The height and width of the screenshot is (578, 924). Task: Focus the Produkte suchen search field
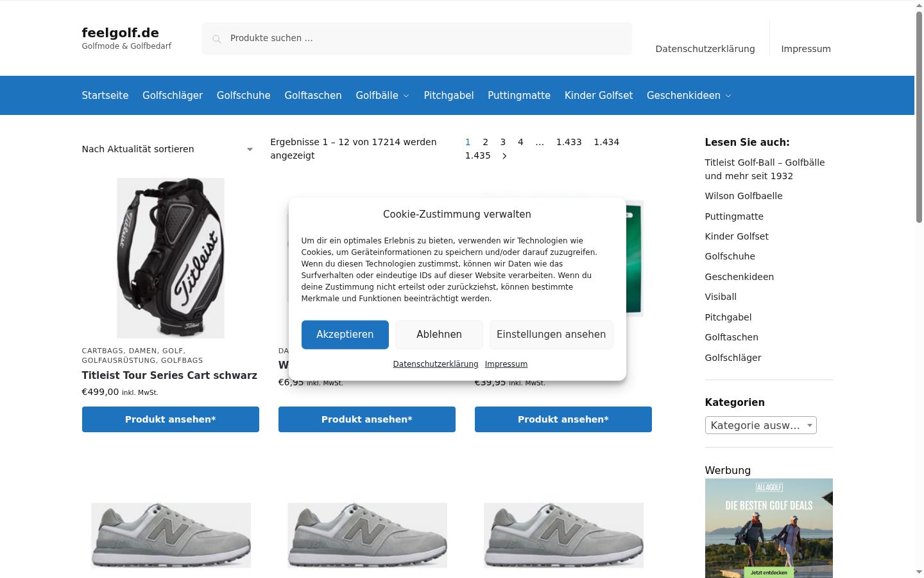click(417, 39)
